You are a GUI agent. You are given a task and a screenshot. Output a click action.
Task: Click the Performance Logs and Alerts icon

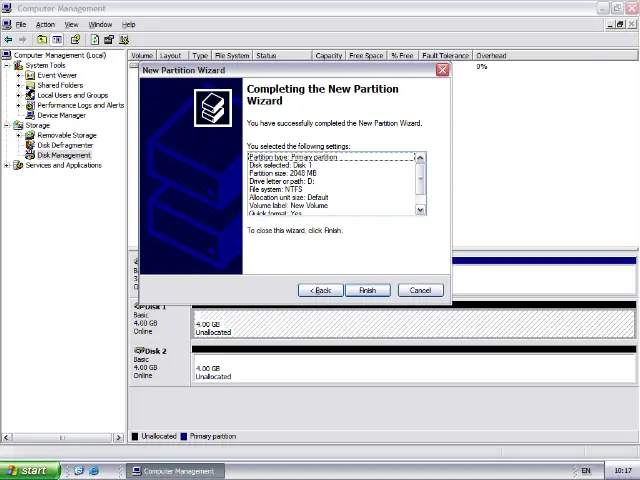pos(30,105)
